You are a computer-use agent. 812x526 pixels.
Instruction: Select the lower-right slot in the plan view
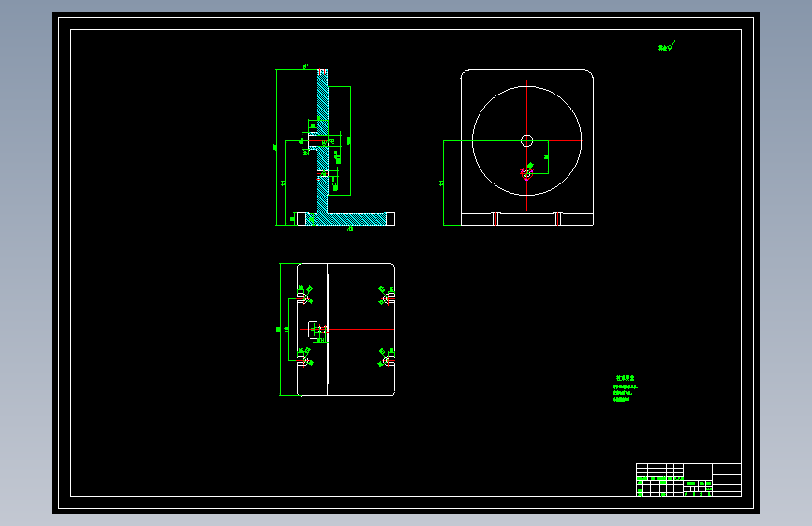[x=389, y=359]
